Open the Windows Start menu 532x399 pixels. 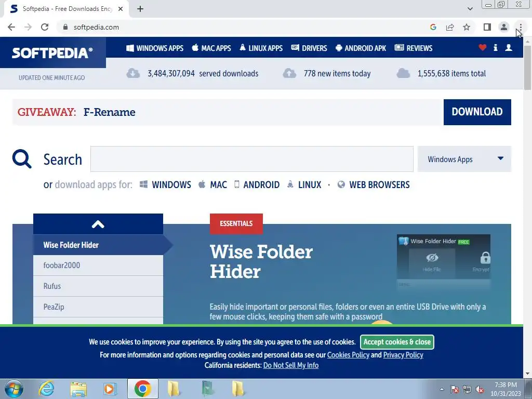(14, 389)
